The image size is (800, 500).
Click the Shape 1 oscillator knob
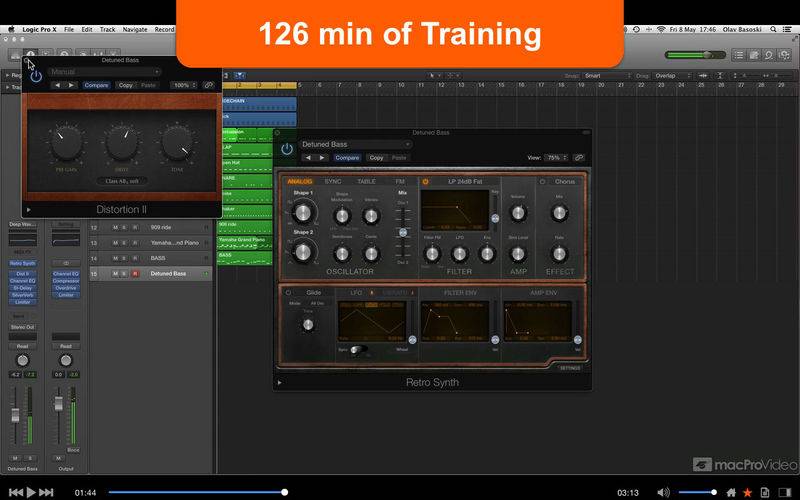point(303,213)
